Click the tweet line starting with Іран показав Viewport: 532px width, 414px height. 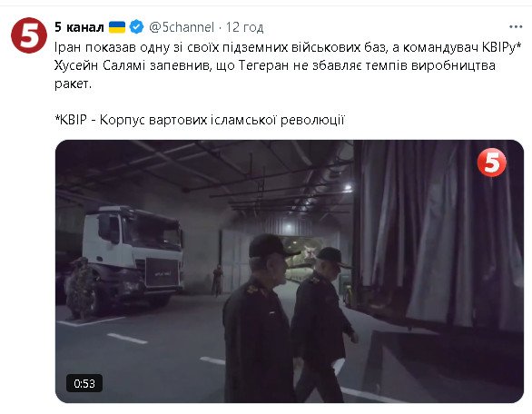click(x=288, y=47)
